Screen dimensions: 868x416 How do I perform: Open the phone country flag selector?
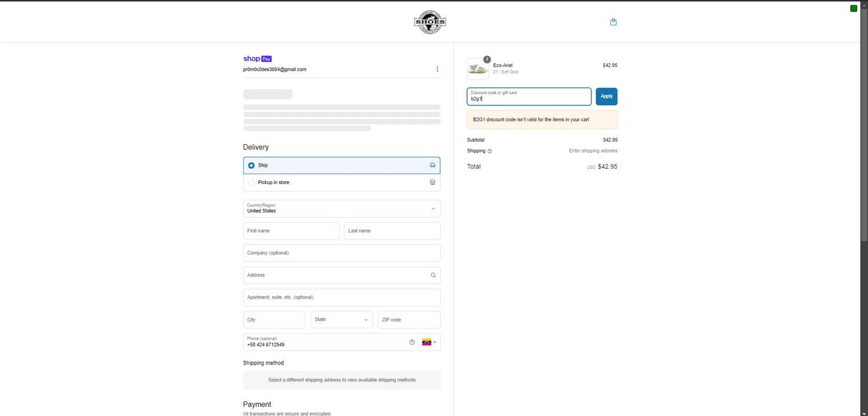click(x=428, y=342)
